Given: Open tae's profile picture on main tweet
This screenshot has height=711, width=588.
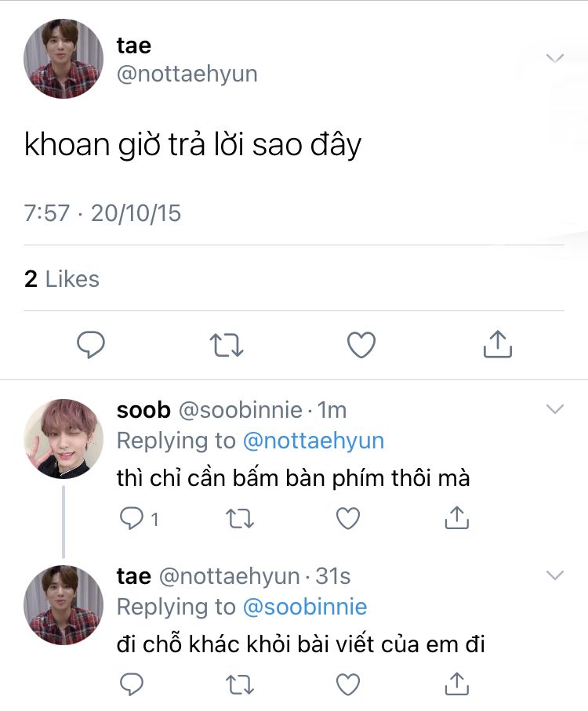Looking at the screenshot, I should (64, 59).
